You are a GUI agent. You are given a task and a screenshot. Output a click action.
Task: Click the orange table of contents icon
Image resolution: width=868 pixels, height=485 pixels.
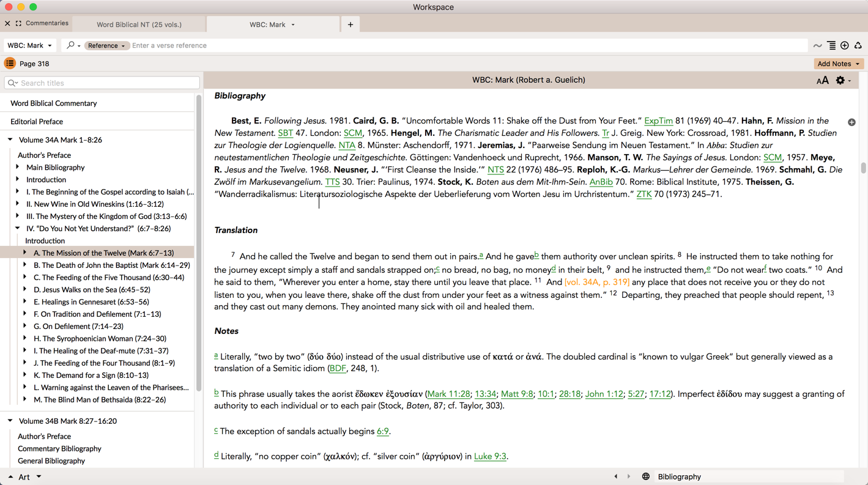[x=10, y=64]
